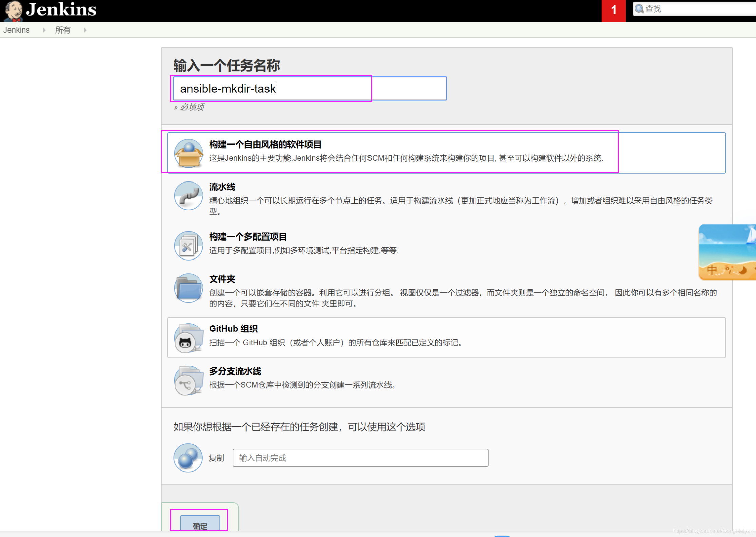Choose the 文件夹 item title
The width and height of the screenshot is (756, 537).
pyautogui.click(x=222, y=279)
